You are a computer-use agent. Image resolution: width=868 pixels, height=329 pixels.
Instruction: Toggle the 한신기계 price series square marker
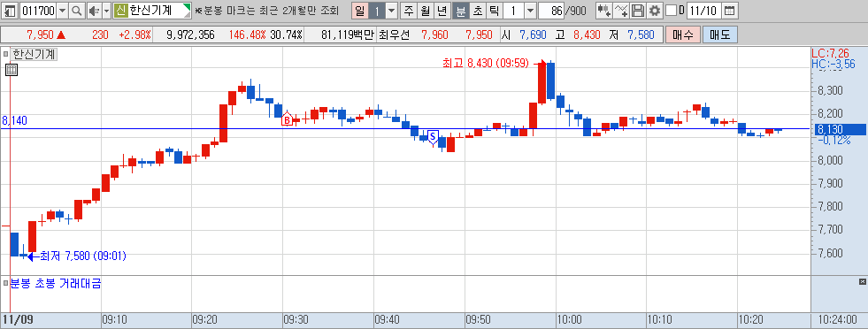[x=5, y=54]
